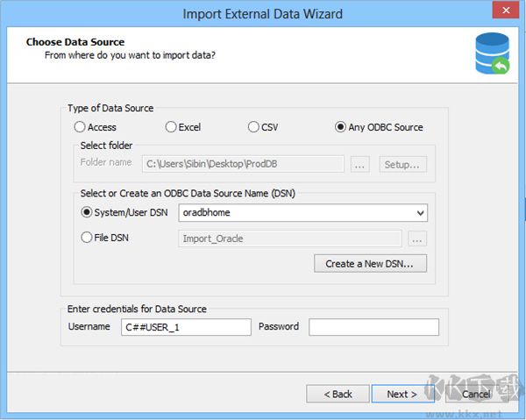Browse for folder with the ellipsis button beside Folder name
Image resolution: width=526 pixels, height=420 pixels.
pos(360,164)
